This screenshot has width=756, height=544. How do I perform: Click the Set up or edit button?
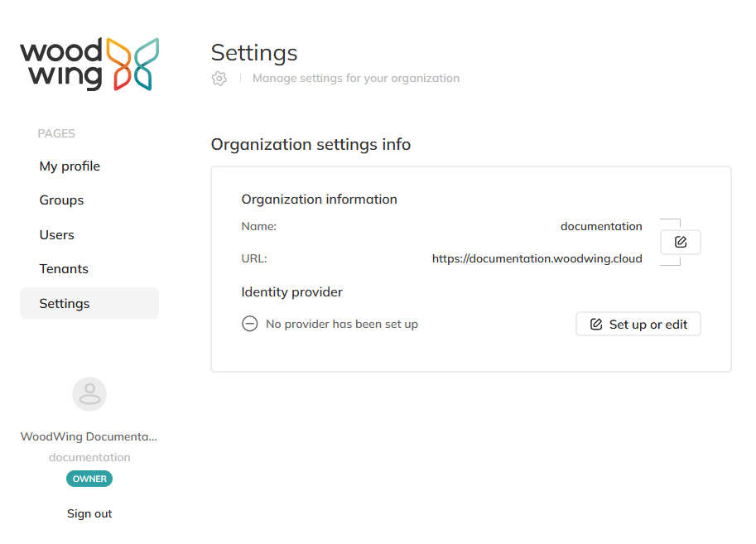(x=638, y=323)
